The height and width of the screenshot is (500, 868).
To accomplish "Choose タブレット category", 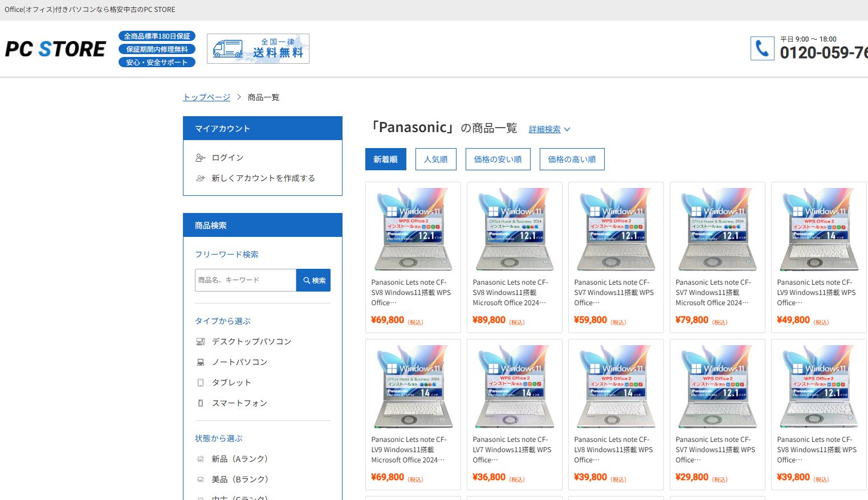I will point(231,383).
